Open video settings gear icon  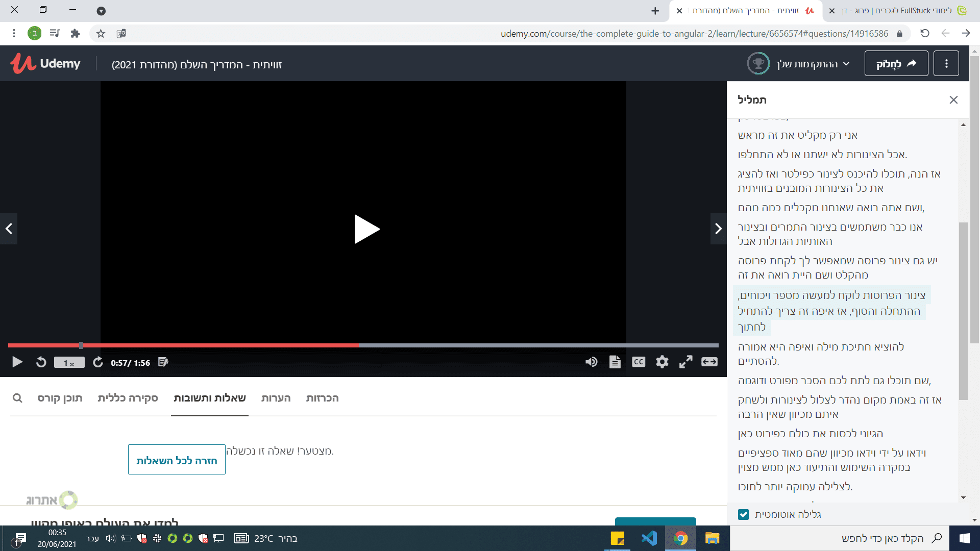click(662, 362)
